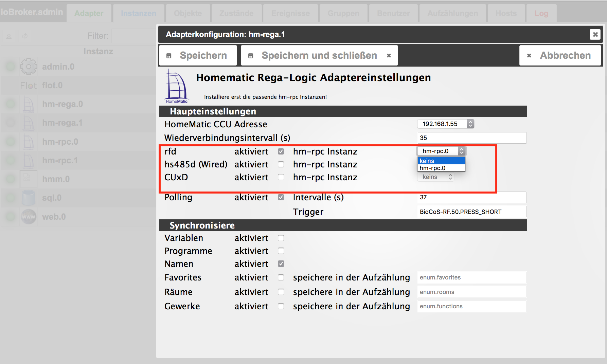Switch to the Instanzen tab
The width and height of the screenshot is (607, 364).
pos(139,13)
